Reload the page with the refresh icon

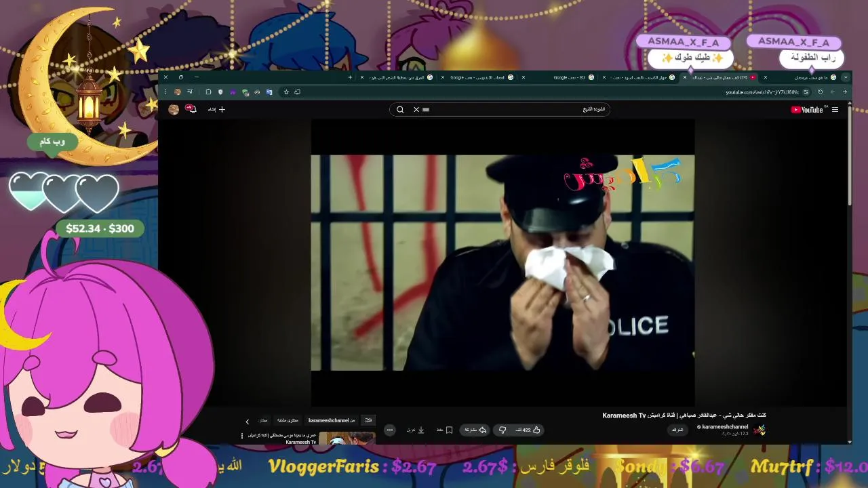[x=820, y=92]
